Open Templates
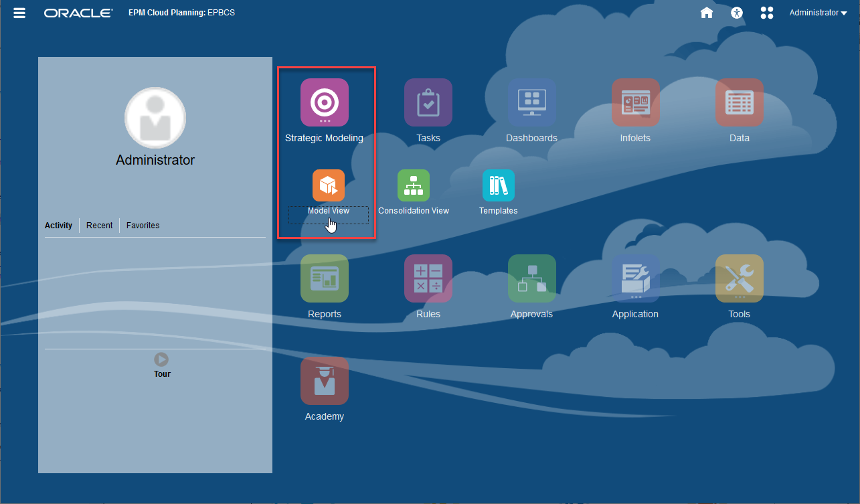Image resolution: width=860 pixels, height=504 pixels. pos(499,185)
